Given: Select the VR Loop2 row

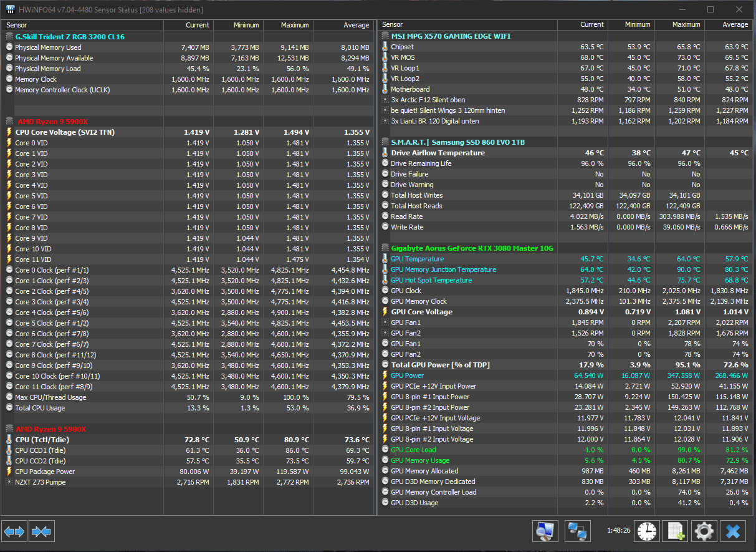Looking at the screenshot, I should coord(565,79).
